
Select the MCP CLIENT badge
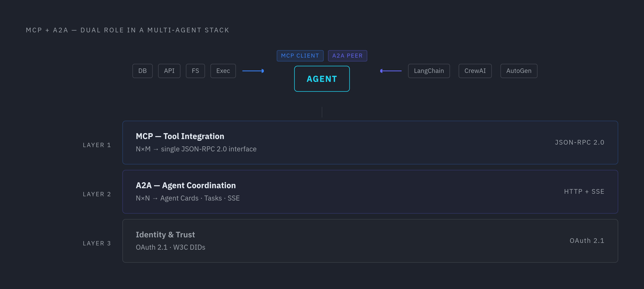pos(300,56)
